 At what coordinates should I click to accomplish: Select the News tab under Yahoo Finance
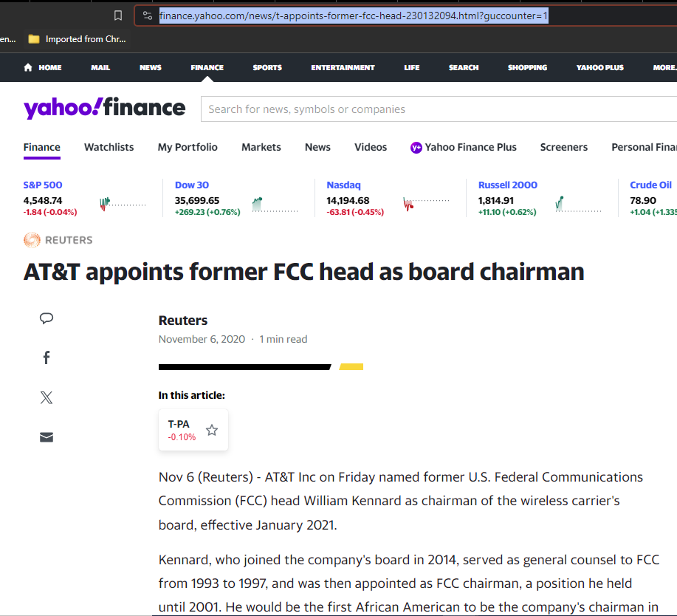[317, 147]
